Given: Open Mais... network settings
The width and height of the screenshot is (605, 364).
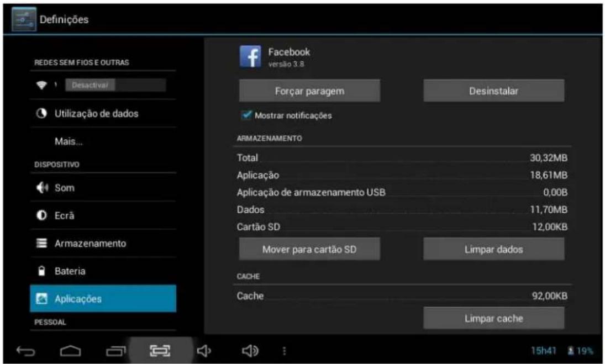Looking at the screenshot, I should point(103,141).
